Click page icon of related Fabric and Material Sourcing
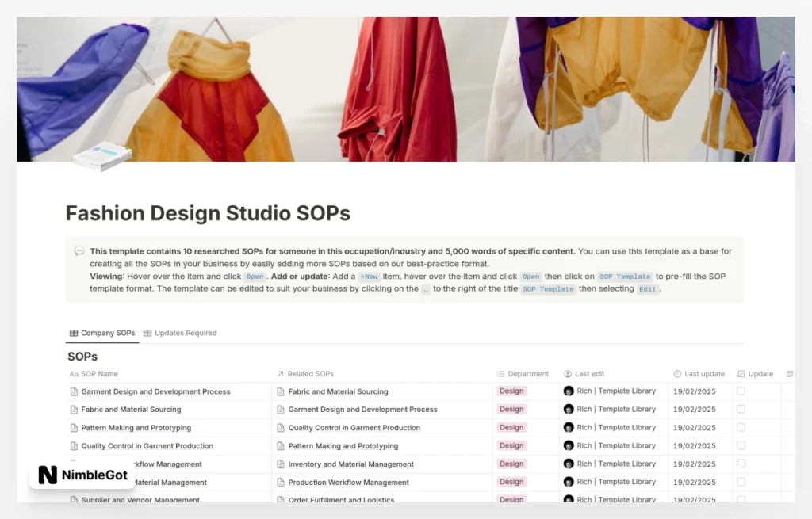Image resolution: width=812 pixels, height=519 pixels. click(281, 391)
